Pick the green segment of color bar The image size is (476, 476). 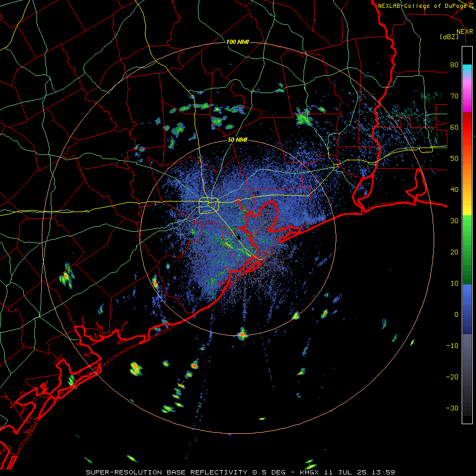[x=467, y=250]
